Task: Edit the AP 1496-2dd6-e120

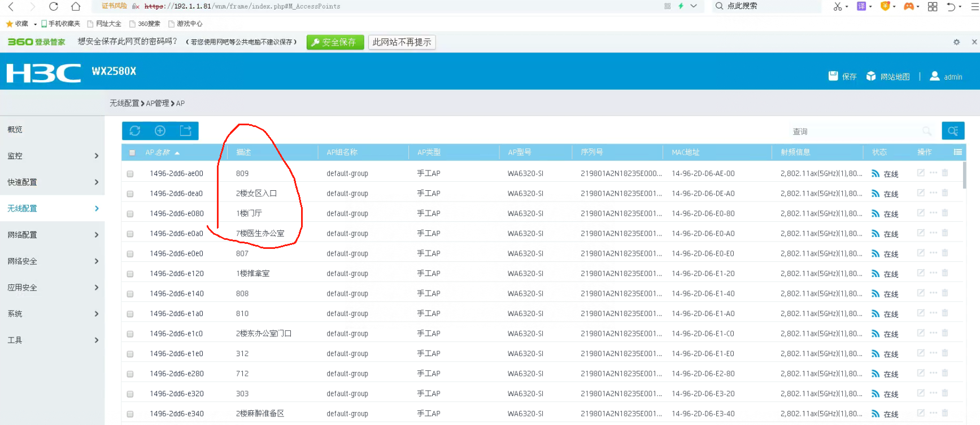Action: [x=921, y=273]
